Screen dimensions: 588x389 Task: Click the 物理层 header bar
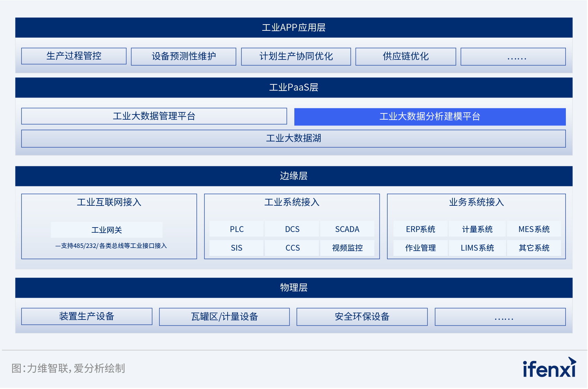click(x=294, y=288)
